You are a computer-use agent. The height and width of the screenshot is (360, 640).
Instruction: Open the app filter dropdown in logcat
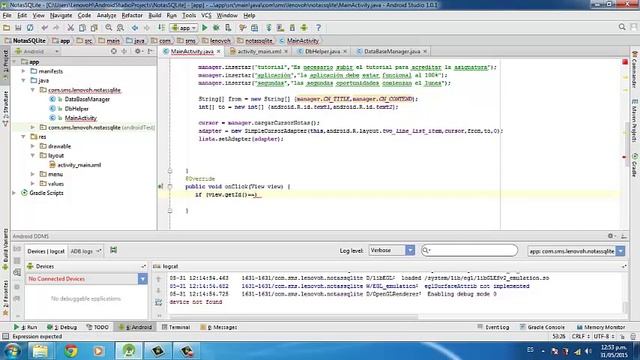(576, 251)
